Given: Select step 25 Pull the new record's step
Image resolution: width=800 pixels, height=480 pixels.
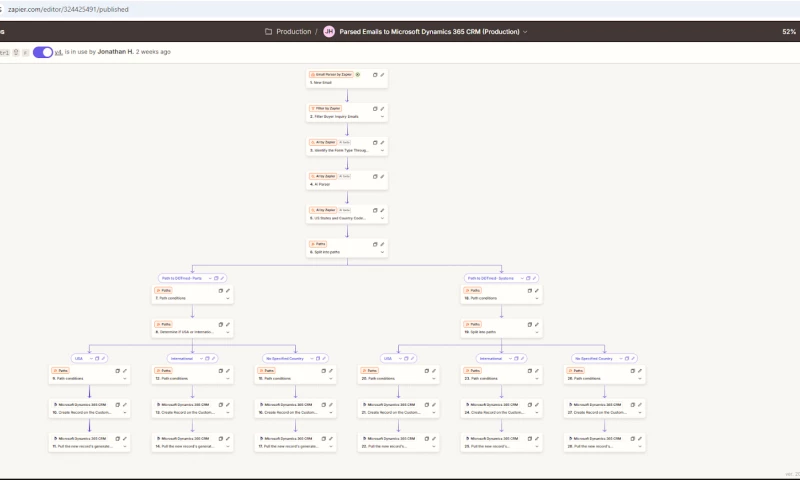Looking at the screenshot, I should tap(502, 442).
